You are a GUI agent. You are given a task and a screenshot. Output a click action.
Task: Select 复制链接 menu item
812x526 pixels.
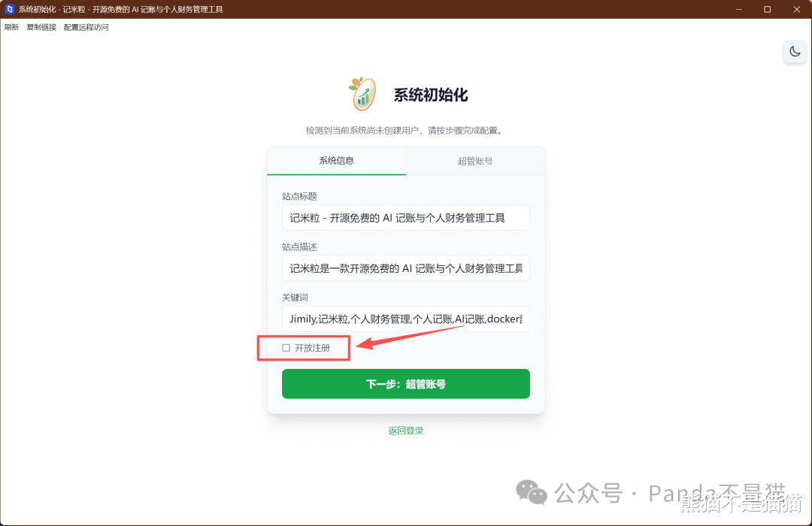click(41, 27)
